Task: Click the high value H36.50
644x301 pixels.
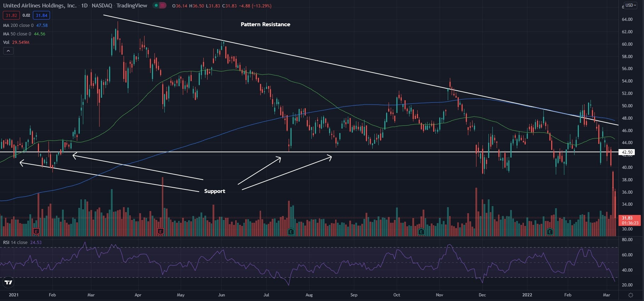Action: pyautogui.click(x=197, y=6)
